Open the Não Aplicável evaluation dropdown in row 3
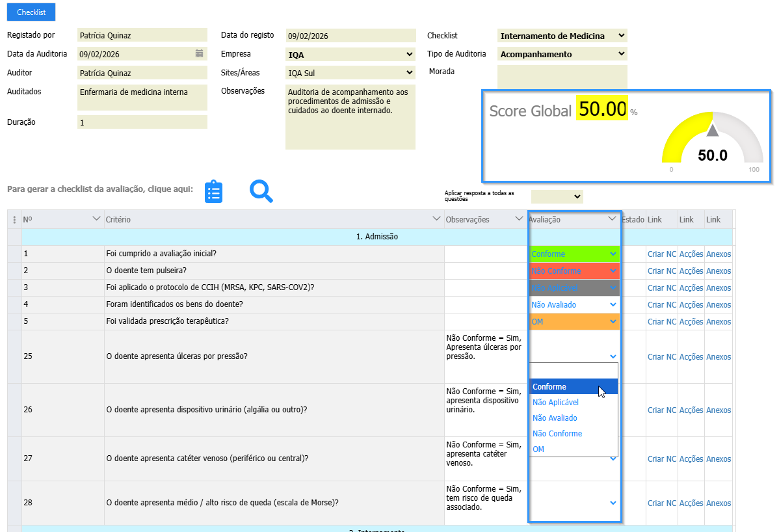Viewport: 779px width, 532px height. tap(574, 287)
